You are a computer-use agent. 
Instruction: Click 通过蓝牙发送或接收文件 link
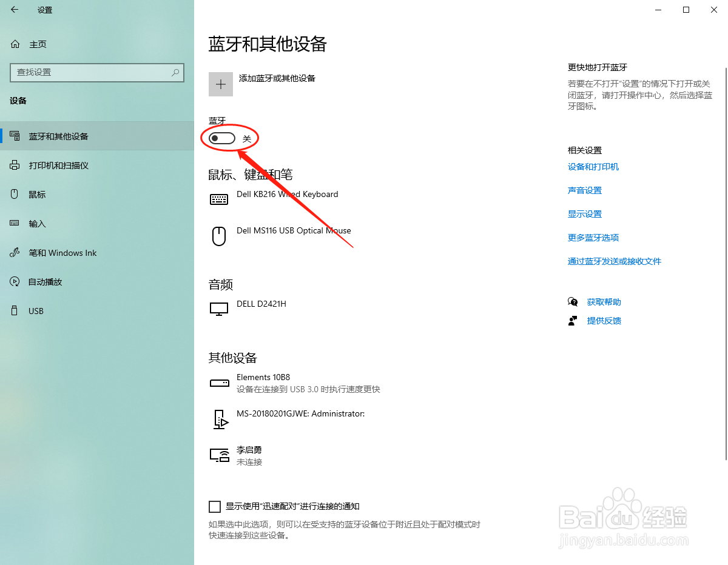point(615,261)
